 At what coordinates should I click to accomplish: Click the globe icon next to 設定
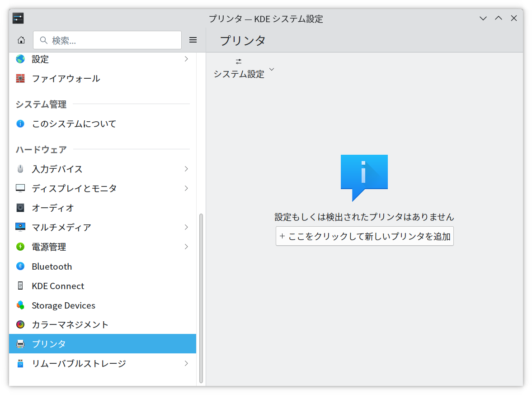[x=20, y=59]
